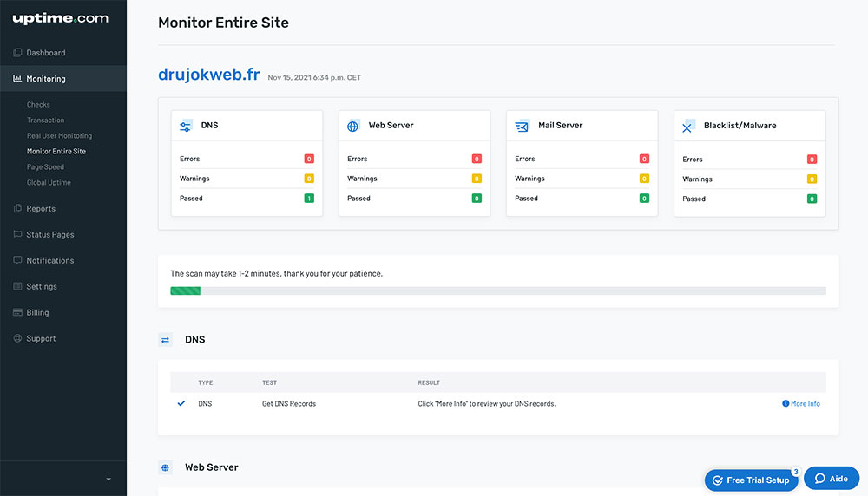
Task: Click the 'Get DNS Records' test cell
Action: 289,404
